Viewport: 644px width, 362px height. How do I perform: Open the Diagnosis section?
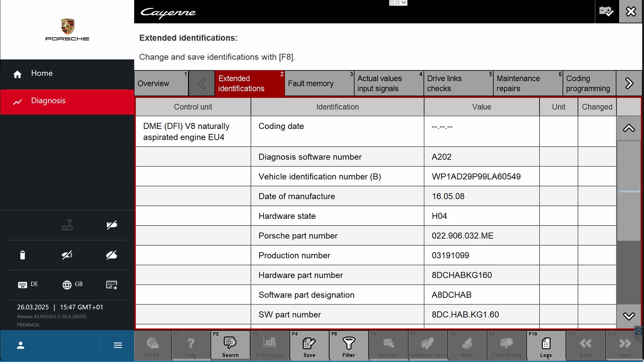[67, 101]
